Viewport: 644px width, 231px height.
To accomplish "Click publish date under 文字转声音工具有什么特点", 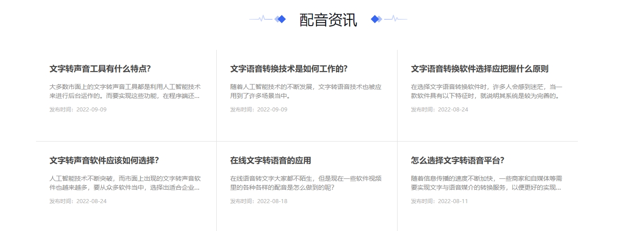I will (78, 110).
